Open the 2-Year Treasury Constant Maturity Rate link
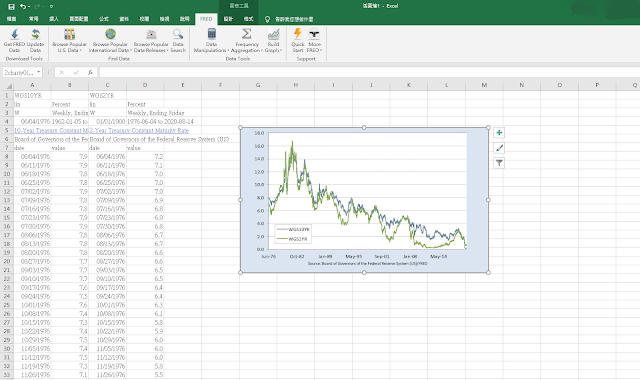Screen dimensions: 640x380 139,130
